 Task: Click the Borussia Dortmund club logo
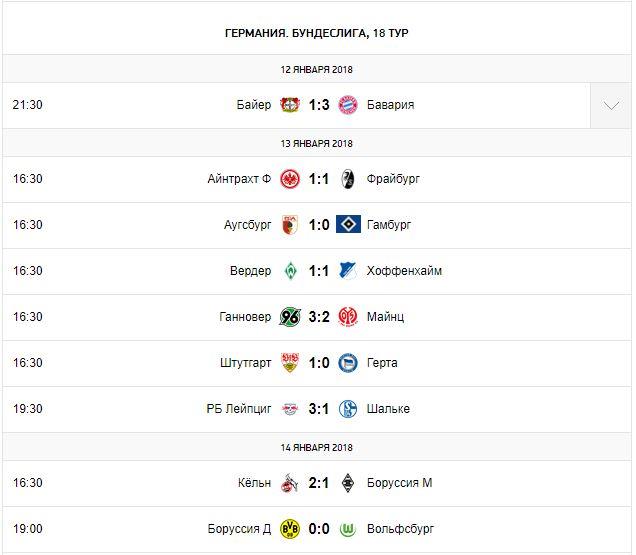[290, 529]
